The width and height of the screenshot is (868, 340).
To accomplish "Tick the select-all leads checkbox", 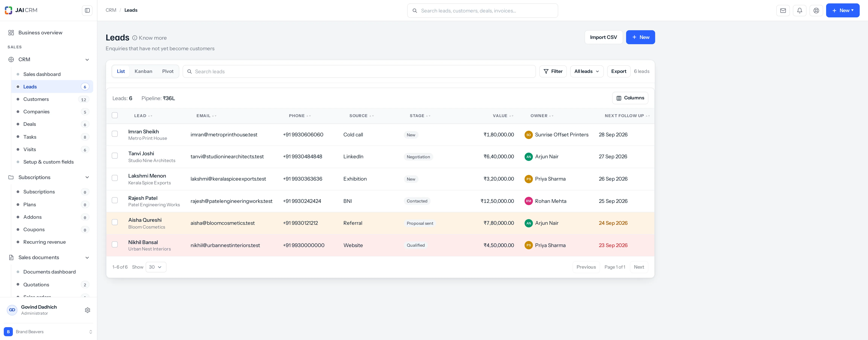I will click(x=115, y=115).
